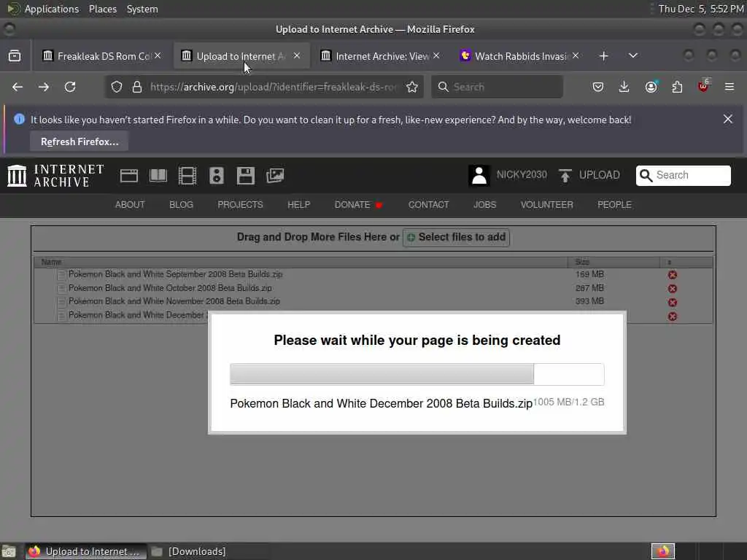Screen dimensions: 747x560
Task: Open the Audio speaker icon
Action: point(216,176)
